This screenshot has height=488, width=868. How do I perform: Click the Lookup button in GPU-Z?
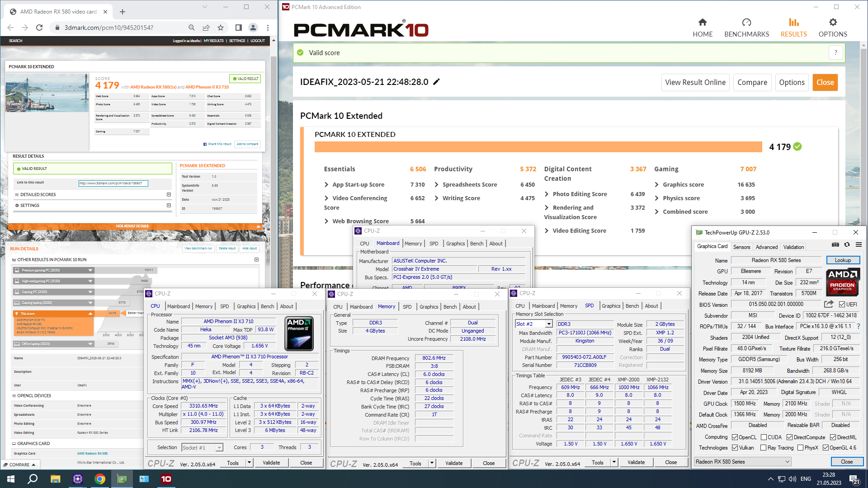click(x=843, y=260)
